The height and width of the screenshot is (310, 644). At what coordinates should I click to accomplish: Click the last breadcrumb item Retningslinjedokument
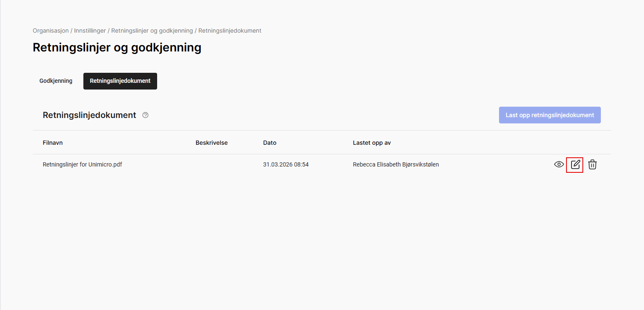point(230,31)
